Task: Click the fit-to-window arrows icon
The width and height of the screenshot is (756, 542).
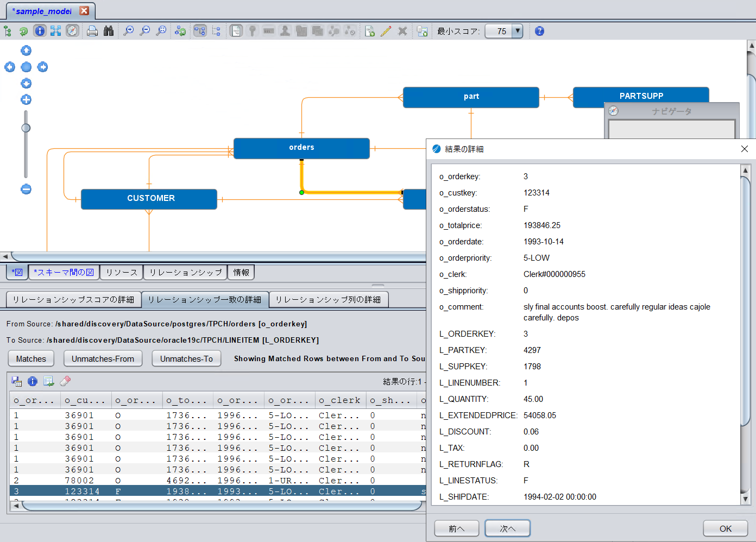Action: click(55, 31)
